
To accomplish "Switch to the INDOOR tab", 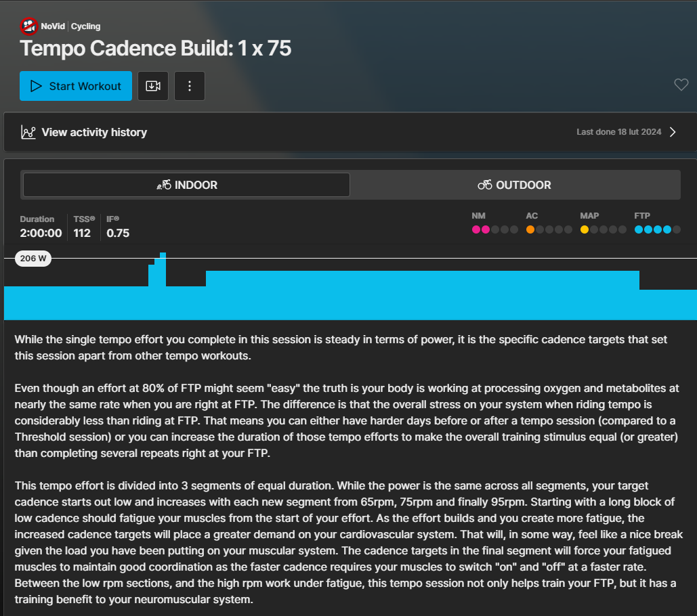I will (186, 185).
